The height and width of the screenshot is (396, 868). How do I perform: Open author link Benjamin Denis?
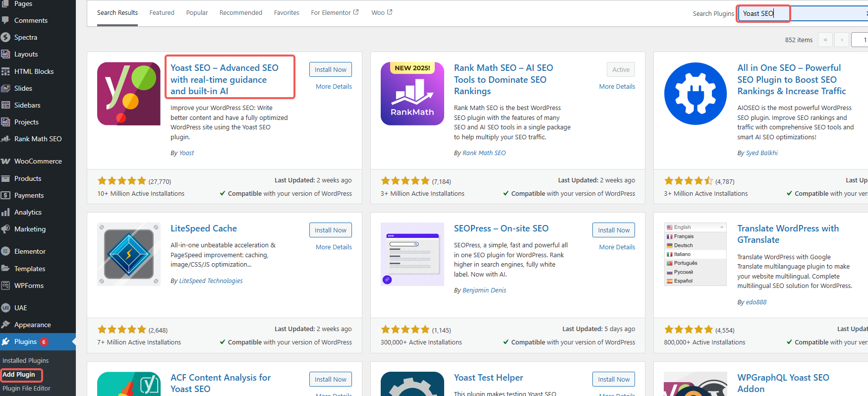click(x=484, y=290)
